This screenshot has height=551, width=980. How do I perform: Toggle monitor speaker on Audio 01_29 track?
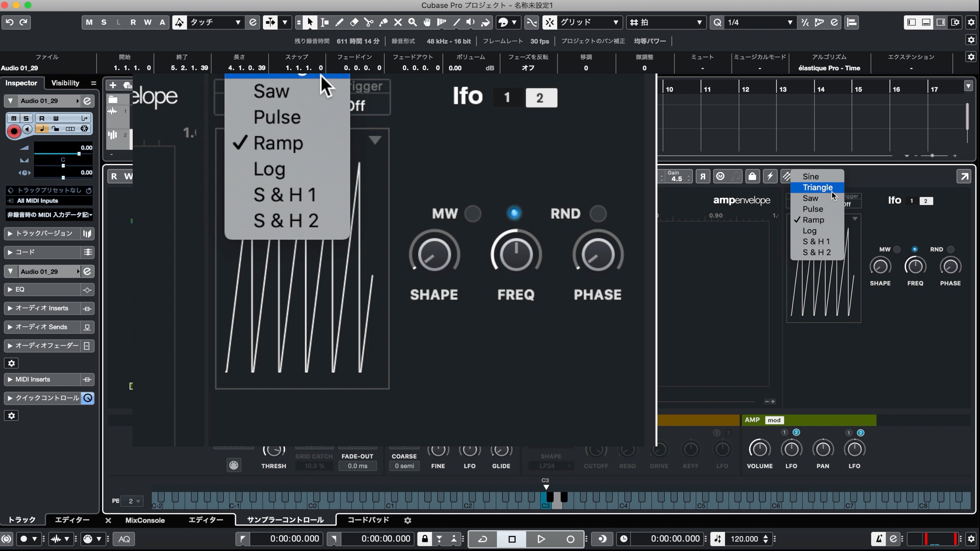click(x=27, y=129)
